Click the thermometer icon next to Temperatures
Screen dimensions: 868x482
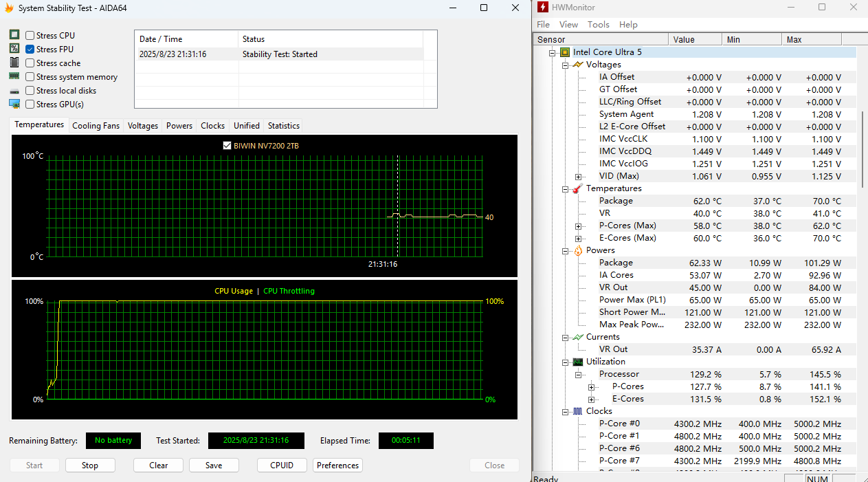tap(578, 188)
